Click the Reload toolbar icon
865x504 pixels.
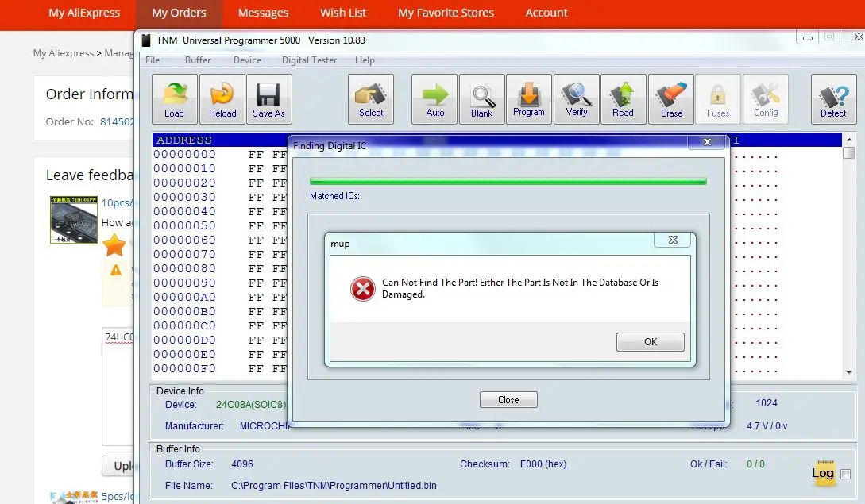(222, 99)
